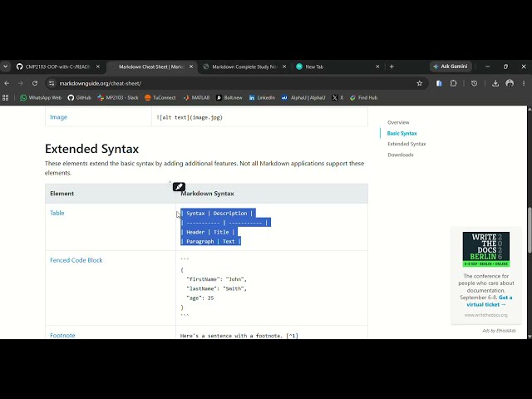Screen dimensions: 532x399
Task: View site information icon in address bar
Action: click(52, 83)
